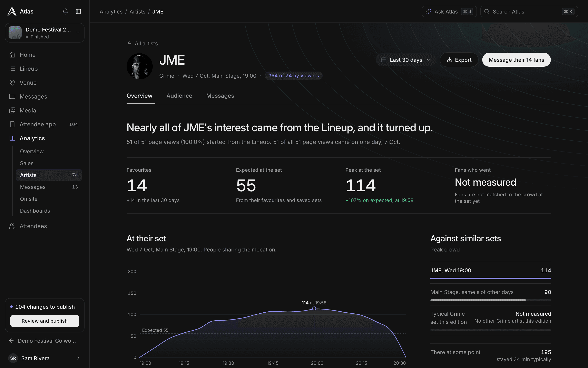588x368 pixels.
Task: Expand the Demo Festival switcher chevron
Action: [x=78, y=33]
